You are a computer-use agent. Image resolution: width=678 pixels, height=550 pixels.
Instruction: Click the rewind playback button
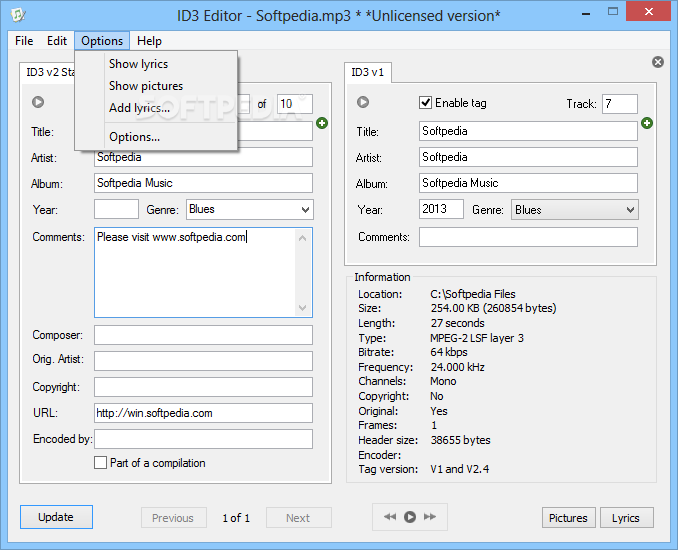(x=390, y=517)
